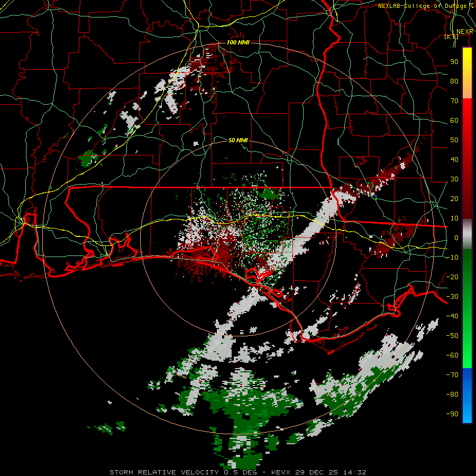The height and width of the screenshot is (476, 476).
Task: Click the bright green segment of velocity scale
Action: pyautogui.click(x=467, y=343)
